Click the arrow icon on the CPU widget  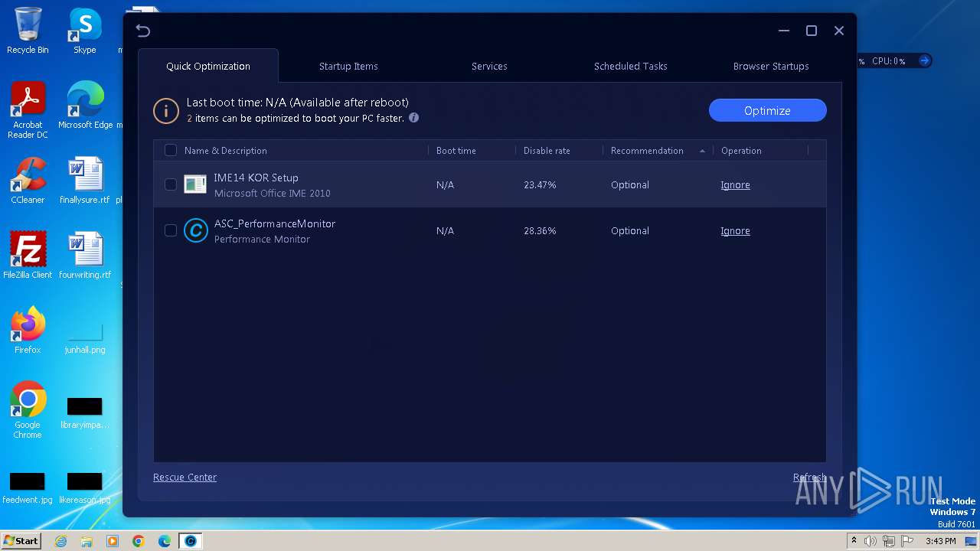coord(924,61)
